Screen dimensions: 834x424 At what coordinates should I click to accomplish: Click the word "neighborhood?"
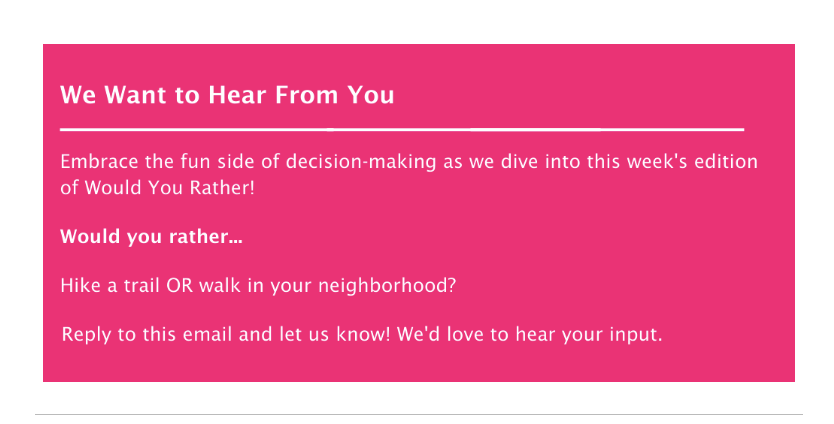pyautogui.click(x=387, y=286)
